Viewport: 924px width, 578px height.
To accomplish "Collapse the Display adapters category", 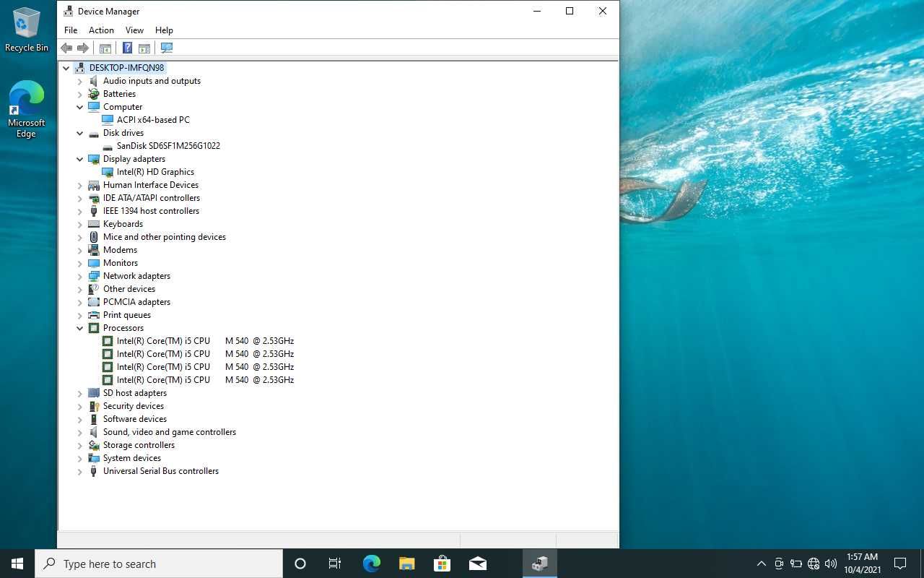I will 80,159.
